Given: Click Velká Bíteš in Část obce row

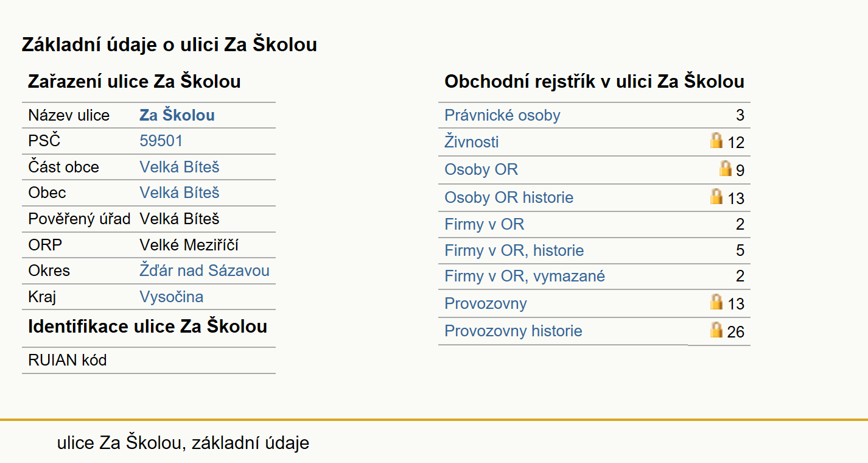Looking at the screenshot, I should (179, 167).
